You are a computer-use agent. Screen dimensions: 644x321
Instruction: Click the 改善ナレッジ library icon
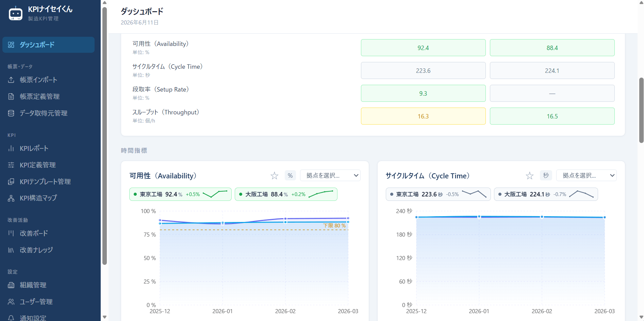point(11,250)
